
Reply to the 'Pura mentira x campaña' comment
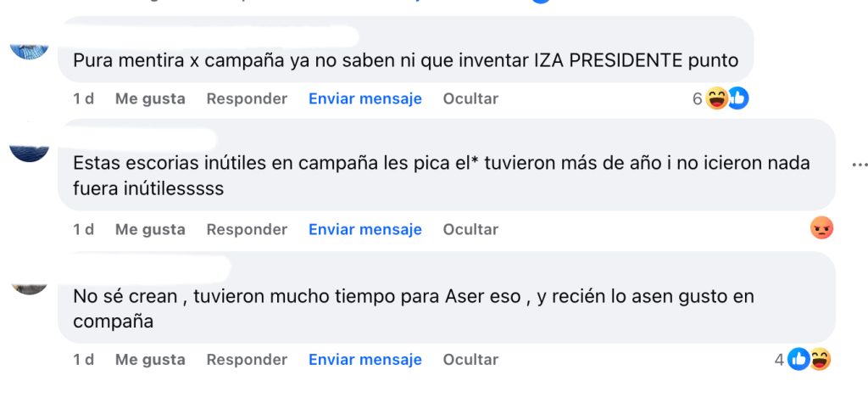click(247, 98)
